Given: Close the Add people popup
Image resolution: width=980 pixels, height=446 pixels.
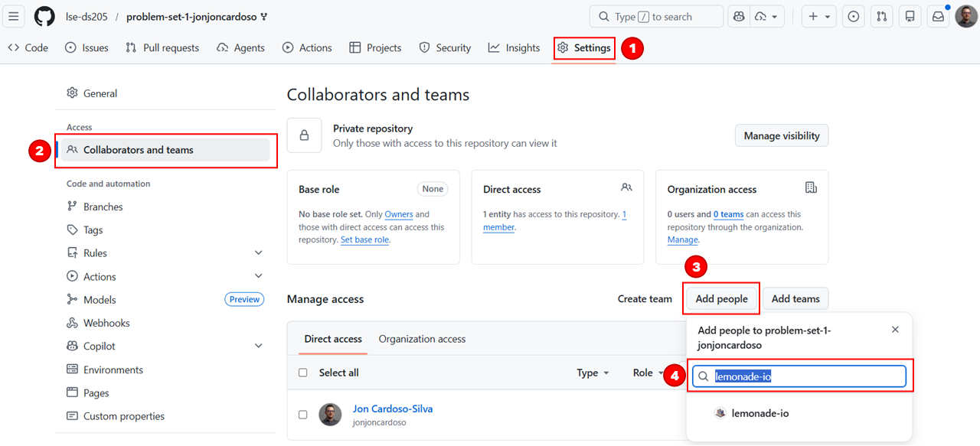Looking at the screenshot, I should [895, 330].
